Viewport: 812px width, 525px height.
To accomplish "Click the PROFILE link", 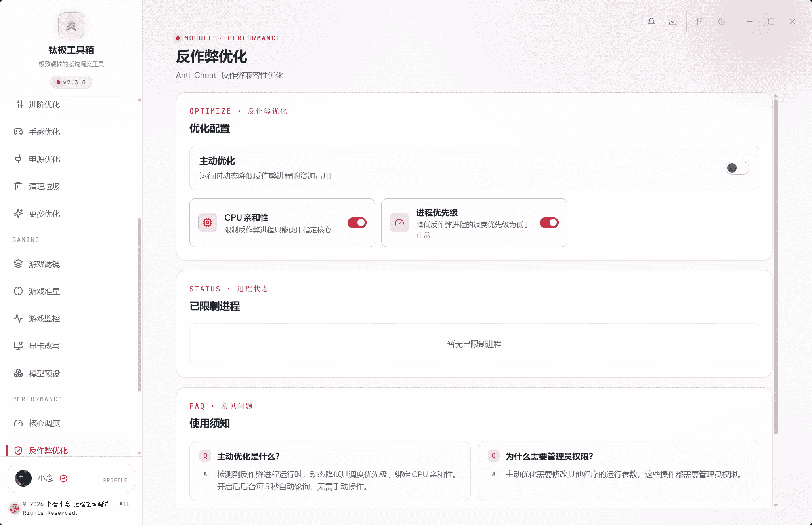I will click(115, 480).
